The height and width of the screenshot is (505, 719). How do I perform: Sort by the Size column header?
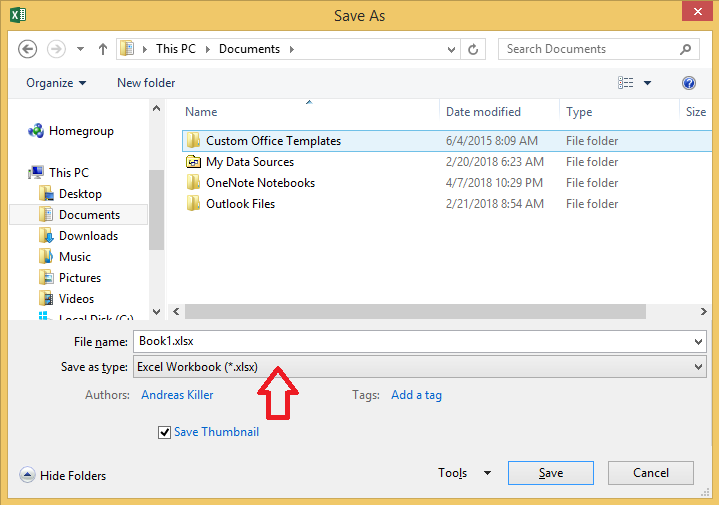(696, 112)
